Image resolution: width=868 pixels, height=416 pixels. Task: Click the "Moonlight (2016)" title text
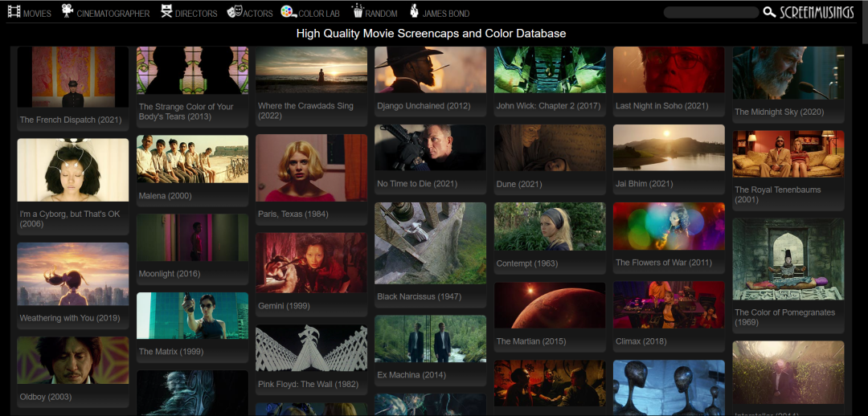click(170, 274)
